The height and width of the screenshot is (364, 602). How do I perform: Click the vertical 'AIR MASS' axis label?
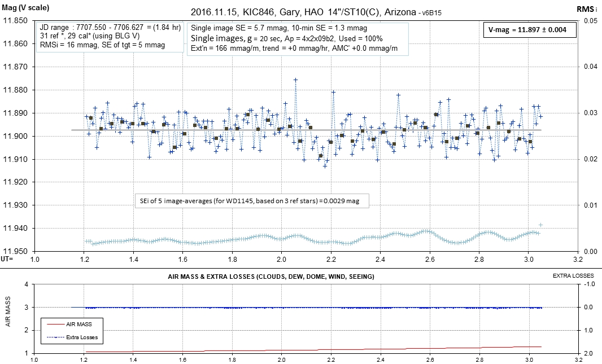click(x=8, y=312)
